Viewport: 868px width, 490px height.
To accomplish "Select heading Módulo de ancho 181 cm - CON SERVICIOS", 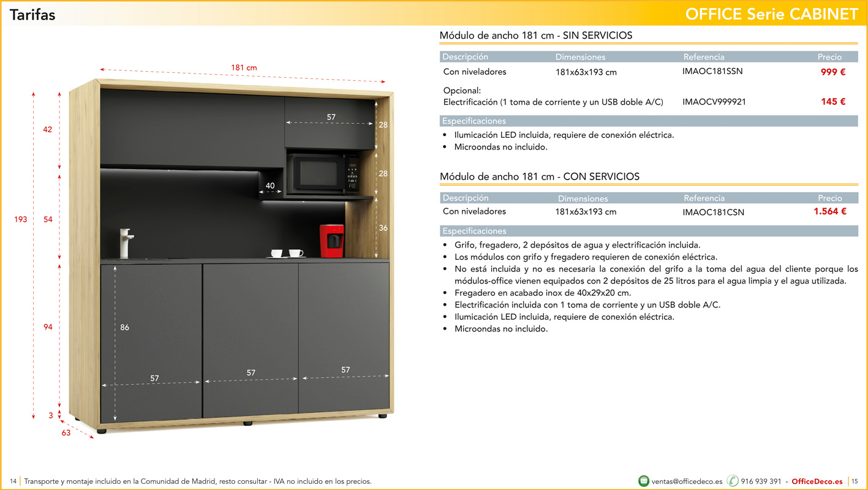I will 540,176.
